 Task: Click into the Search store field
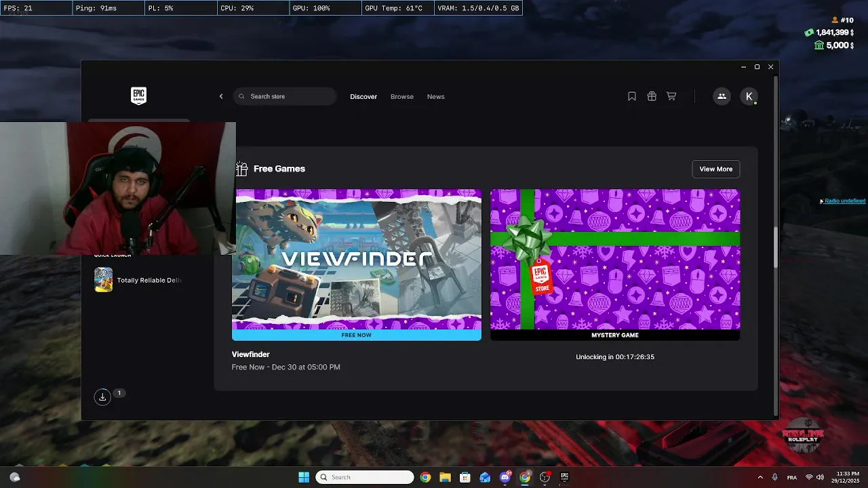[285, 96]
